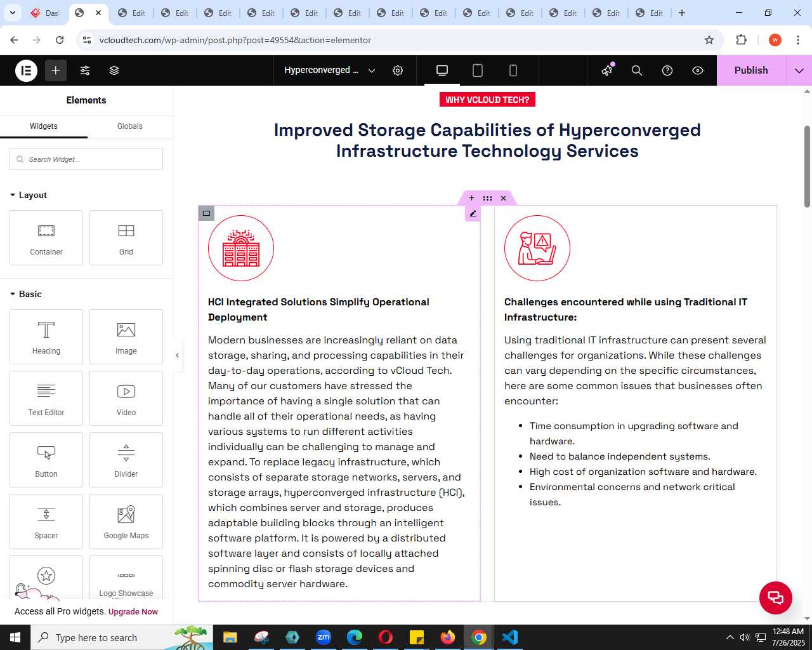Open page settings gear icon
The width and height of the screenshot is (812, 650).
click(398, 70)
